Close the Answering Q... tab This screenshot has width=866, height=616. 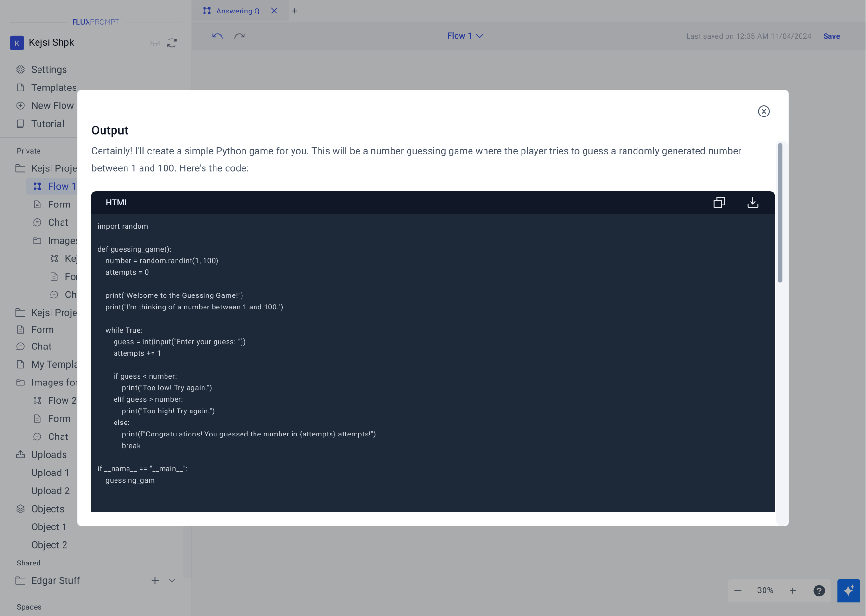pyautogui.click(x=274, y=11)
